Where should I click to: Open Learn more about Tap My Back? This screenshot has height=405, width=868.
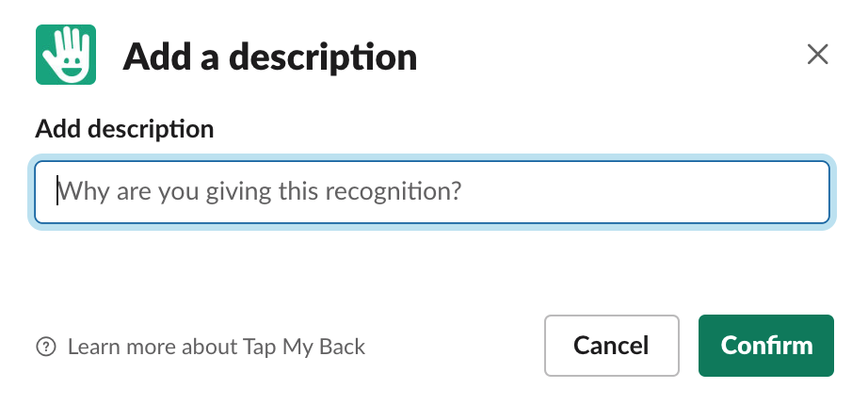click(x=216, y=347)
